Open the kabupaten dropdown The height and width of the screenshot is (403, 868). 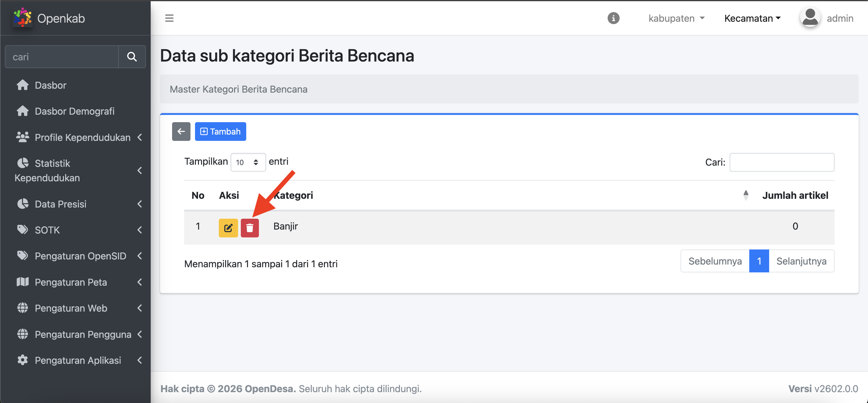click(676, 18)
